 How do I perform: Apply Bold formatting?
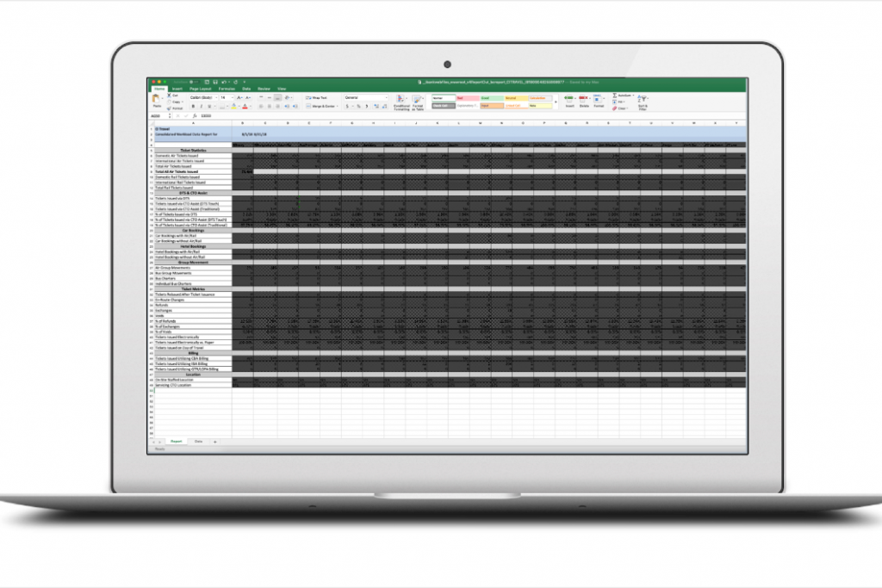click(x=193, y=106)
